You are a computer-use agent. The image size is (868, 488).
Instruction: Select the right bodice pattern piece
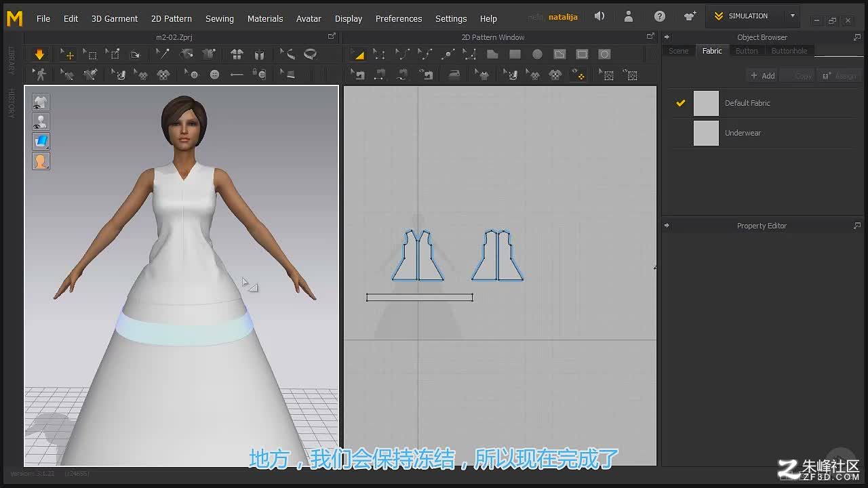498,256
